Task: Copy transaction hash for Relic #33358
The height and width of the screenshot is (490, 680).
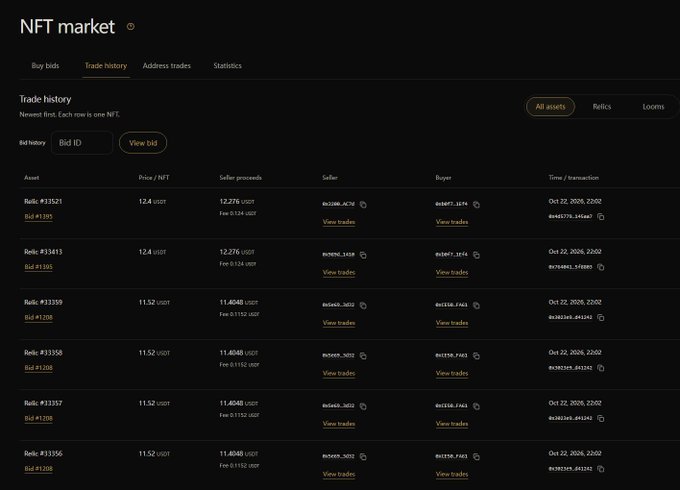Action: (601, 368)
